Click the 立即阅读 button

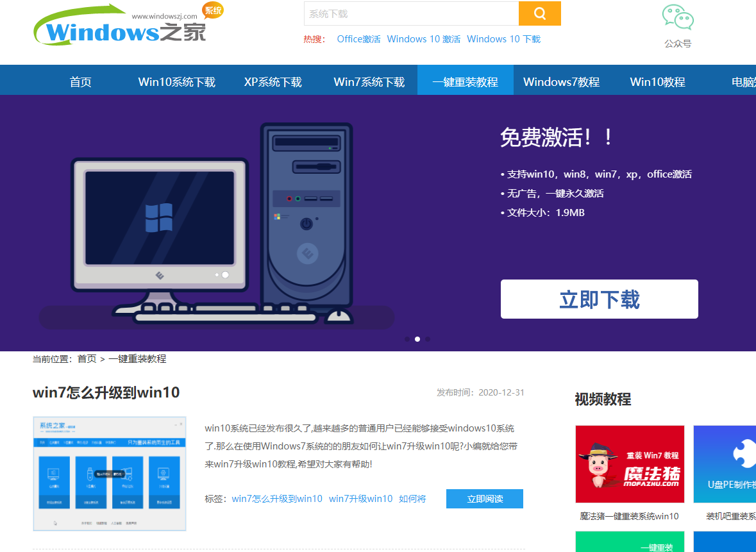tap(484, 498)
